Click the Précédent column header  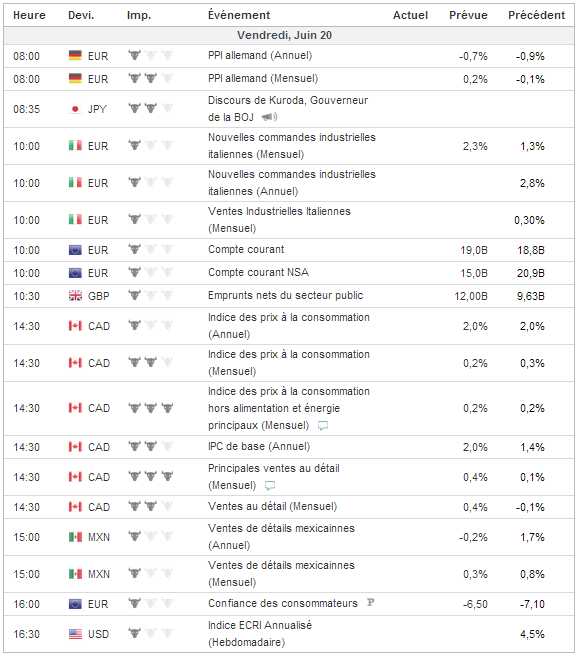536,15
